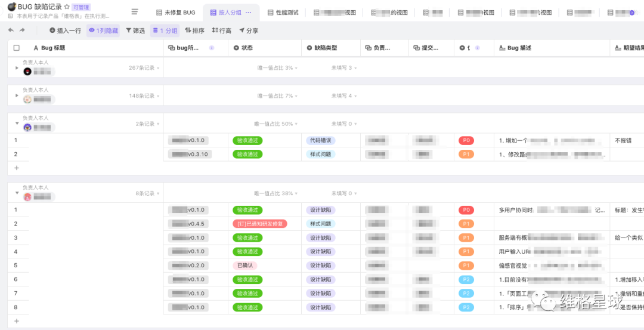The width and height of the screenshot is (644, 330).
Task: Click the description cell starting 多用户协同时
Action: coord(552,210)
